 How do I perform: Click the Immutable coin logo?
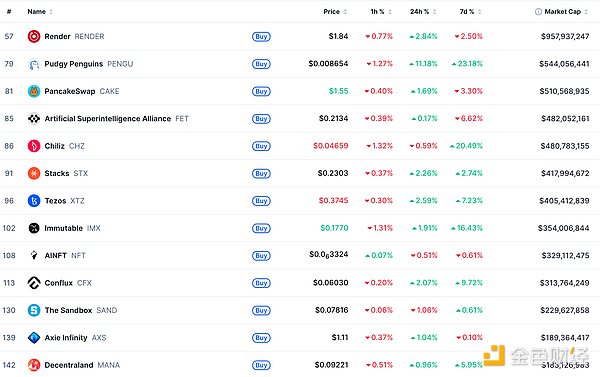click(34, 228)
